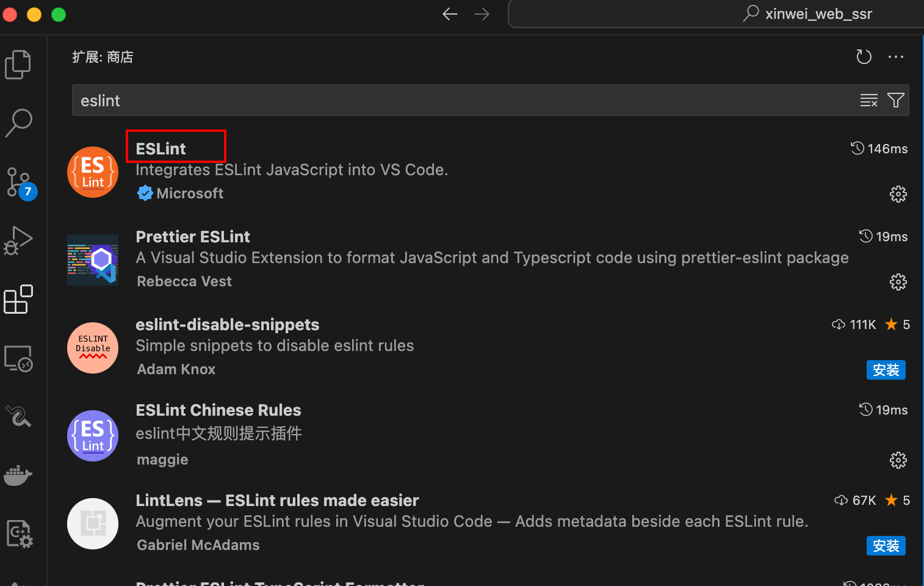Click the Microsoft publisher name

tap(190, 194)
